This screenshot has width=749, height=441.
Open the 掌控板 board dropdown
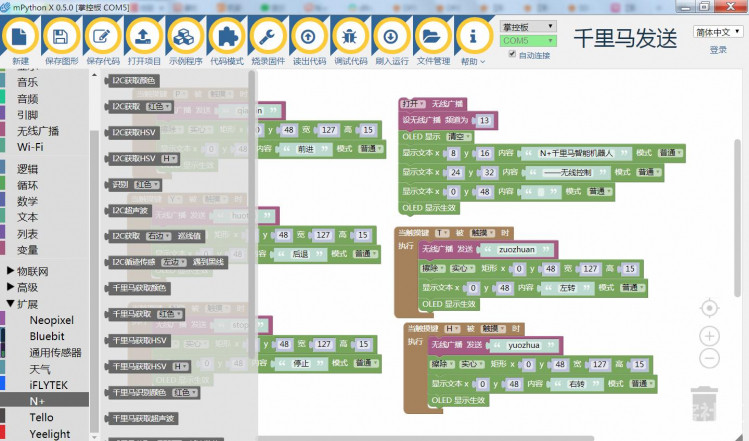(x=528, y=27)
